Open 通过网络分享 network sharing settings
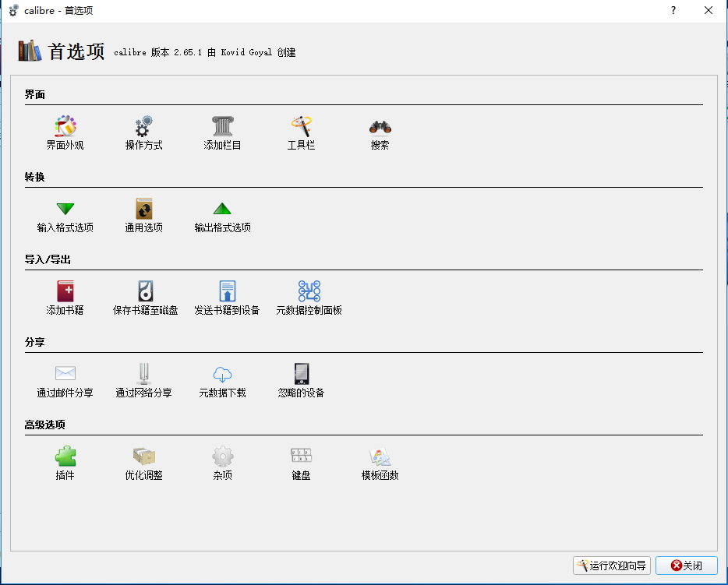Screen dimensions: 728x585 pos(143,381)
